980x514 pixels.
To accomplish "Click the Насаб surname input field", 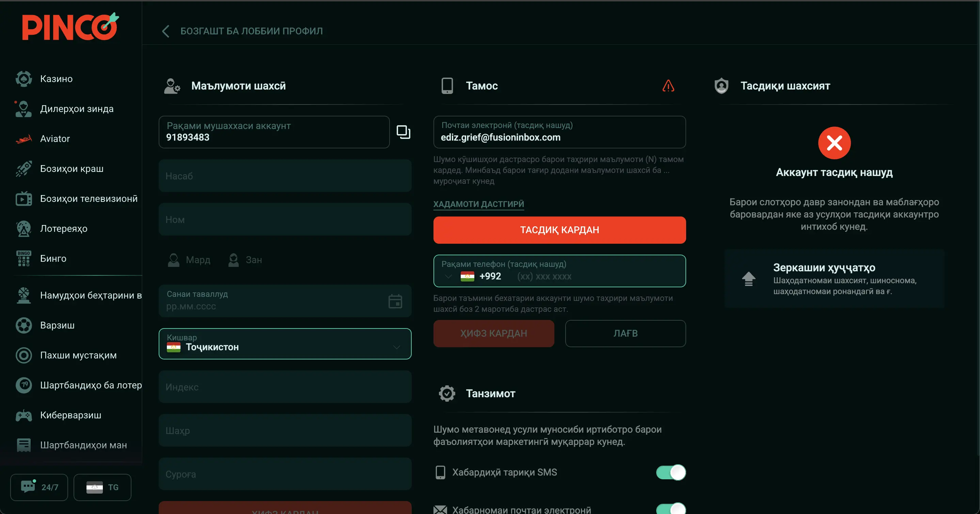I will pyautogui.click(x=285, y=176).
